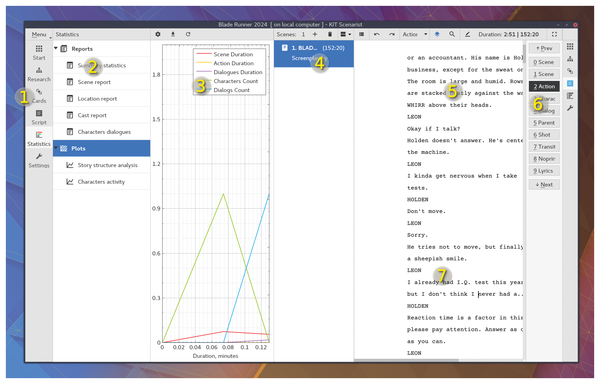Click the blue fast format icon
The height and width of the screenshot is (384, 600).
[437, 34]
